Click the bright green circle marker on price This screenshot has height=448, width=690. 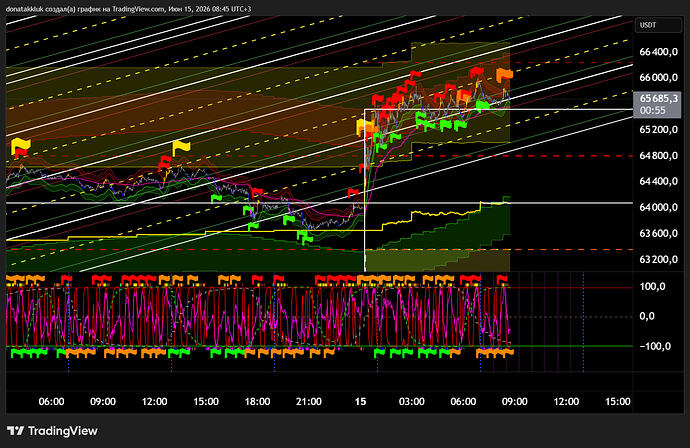pyautogui.click(x=483, y=105)
